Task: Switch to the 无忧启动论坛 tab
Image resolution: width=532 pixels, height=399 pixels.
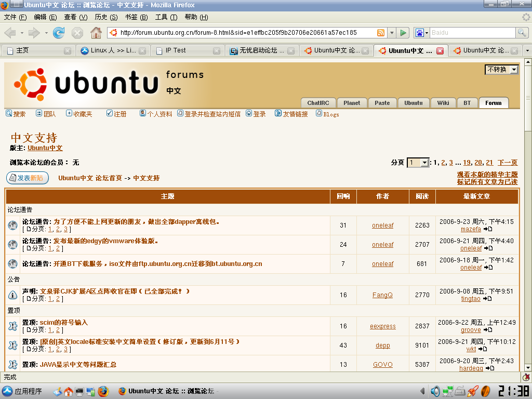Action: [x=262, y=50]
